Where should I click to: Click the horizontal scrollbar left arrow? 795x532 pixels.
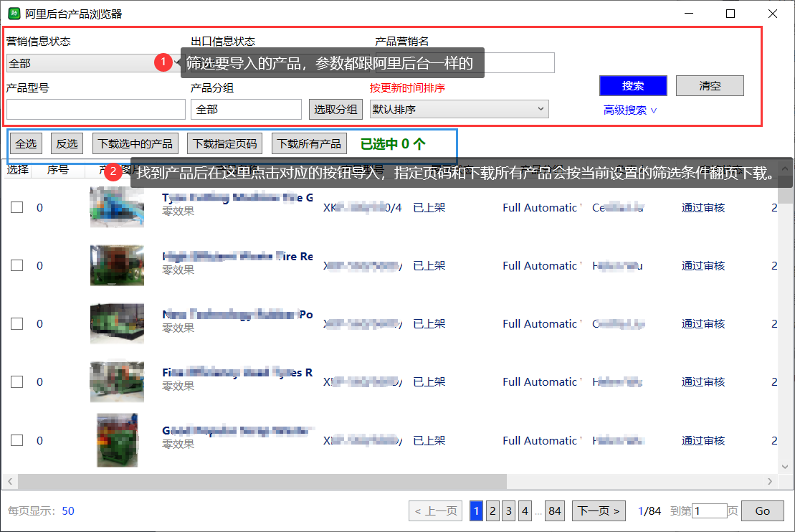point(9,481)
